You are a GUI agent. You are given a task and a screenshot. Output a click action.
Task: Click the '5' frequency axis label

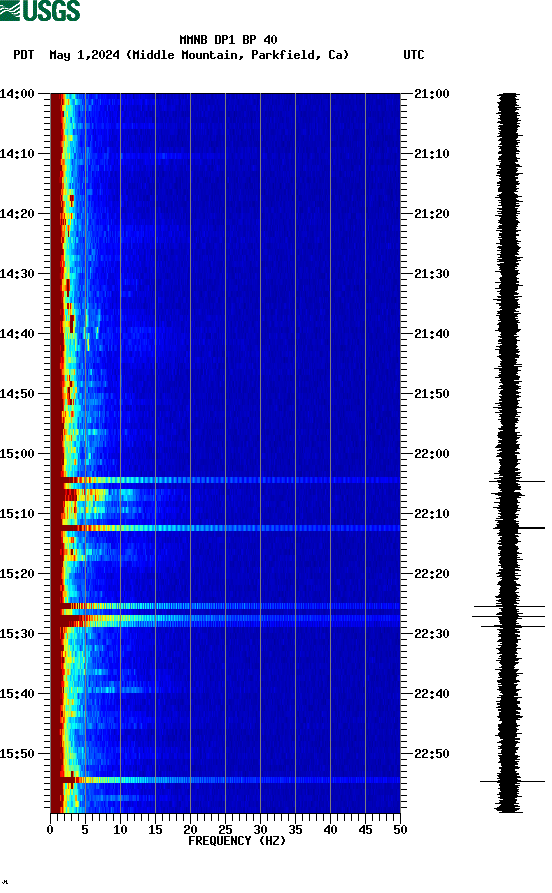click(85, 830)
